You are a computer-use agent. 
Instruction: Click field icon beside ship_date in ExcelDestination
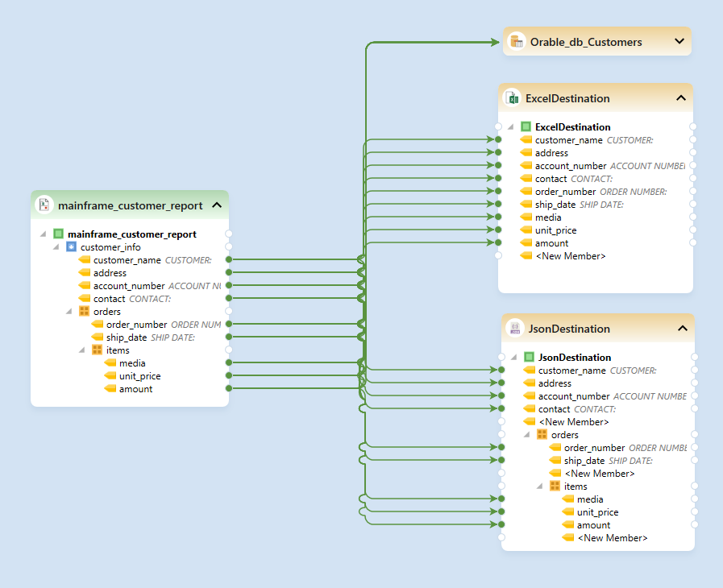pyautogui.click(x=526, y=204)
